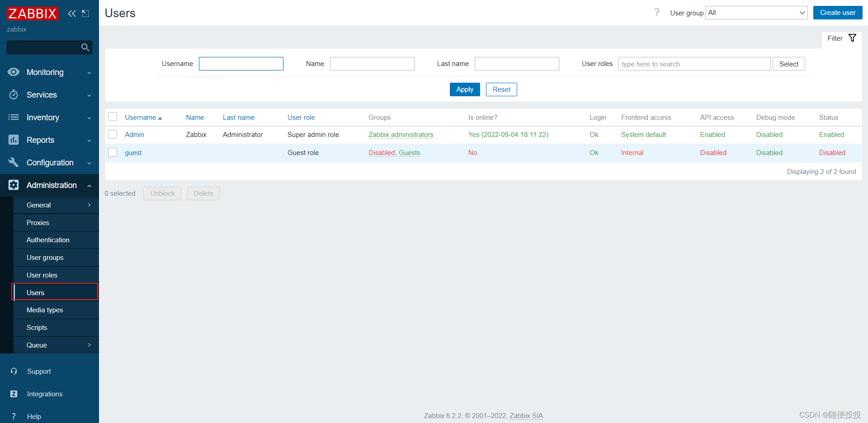The width and height of the screenshot is (868, 423).
Task: Select Users in the sidebar
Action: pyautogui.click(x=56, y=292)
